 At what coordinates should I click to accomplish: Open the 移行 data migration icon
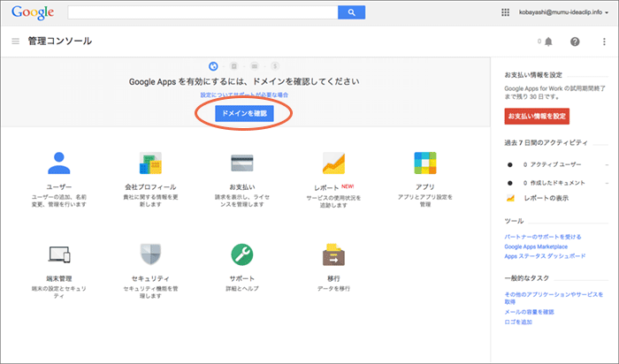pyautogui.click(x=333, y=254)
